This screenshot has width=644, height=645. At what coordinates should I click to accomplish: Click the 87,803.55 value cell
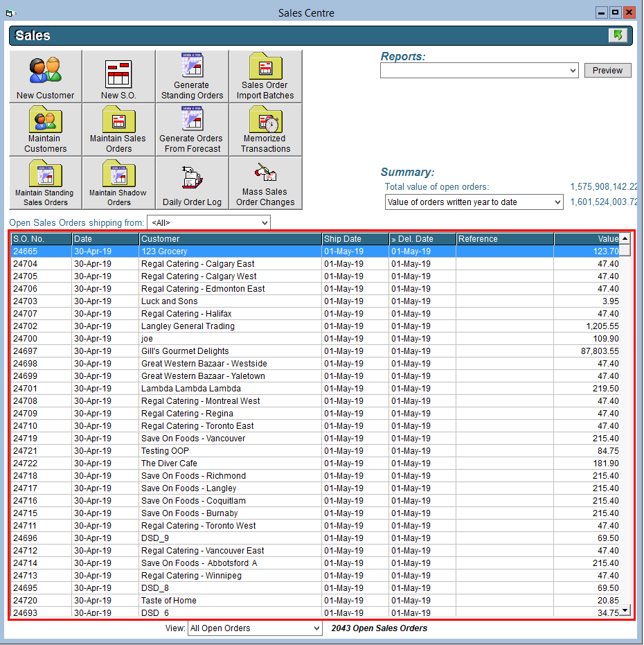(587, 351)
